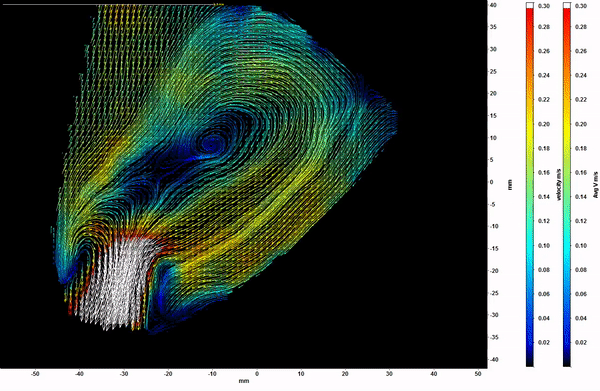Click 0.02 tick on Avg V color bar

[x=581, y=342]
